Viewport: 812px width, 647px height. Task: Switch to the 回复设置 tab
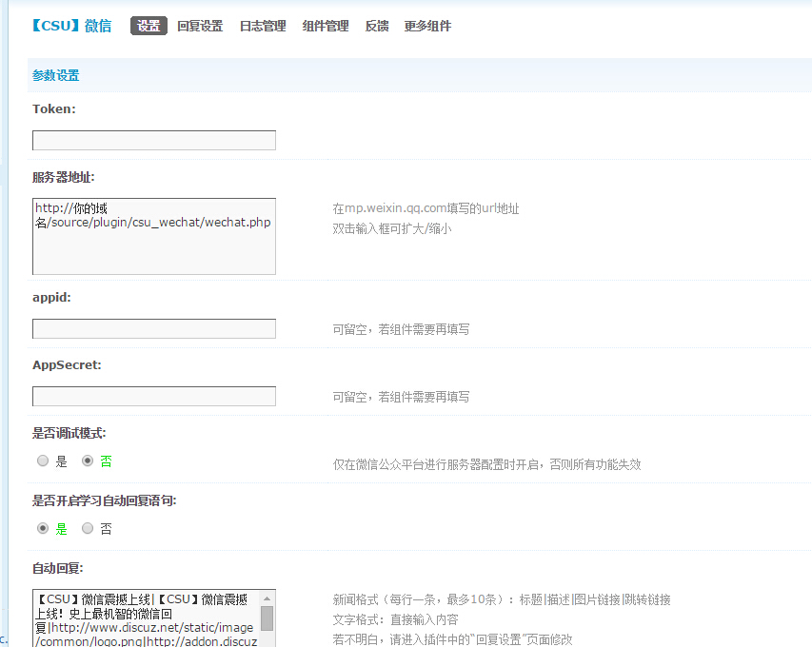tap(200, 26)
